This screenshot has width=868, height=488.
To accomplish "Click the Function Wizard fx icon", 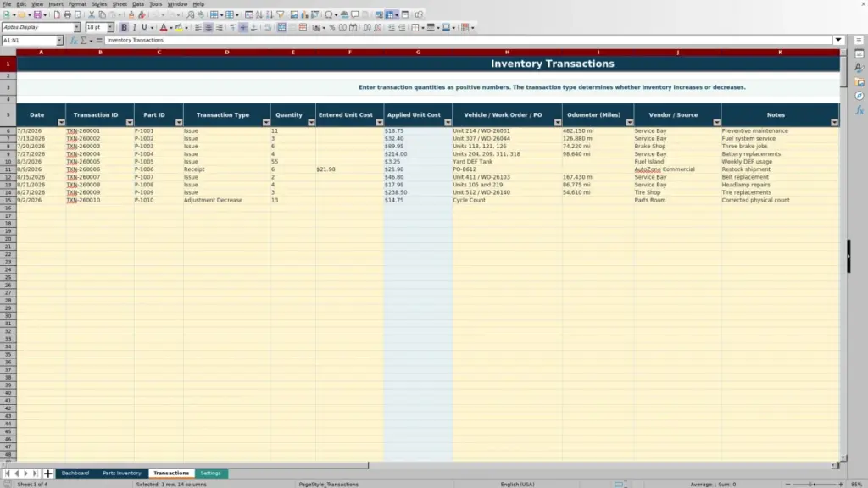I will (73, 41).
